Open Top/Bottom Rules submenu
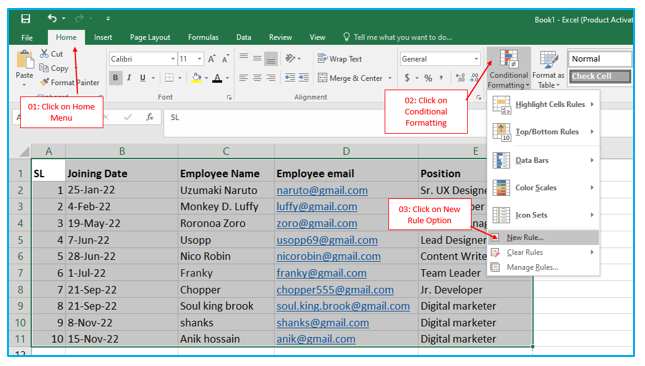Screen dimensions: 645x366 click(543, 132)
